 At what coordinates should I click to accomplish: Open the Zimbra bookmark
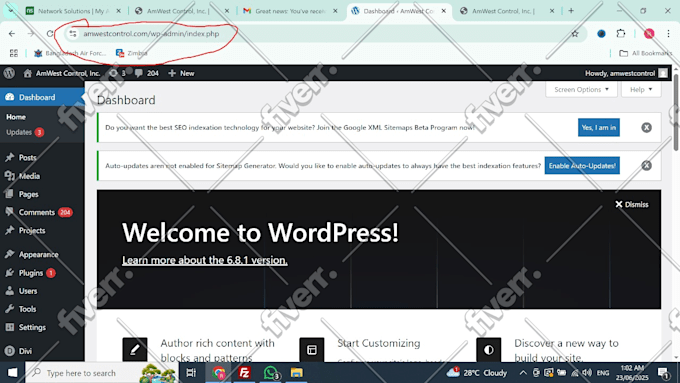click(131, 53)
